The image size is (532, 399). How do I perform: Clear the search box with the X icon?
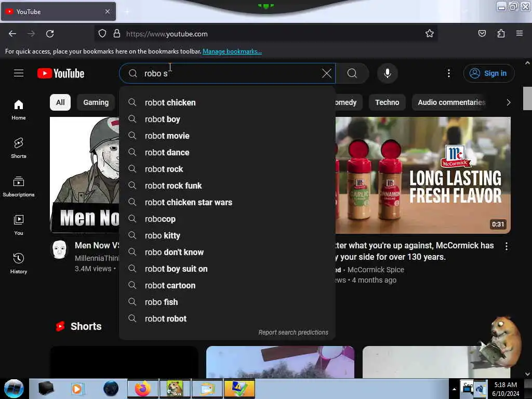326,73
